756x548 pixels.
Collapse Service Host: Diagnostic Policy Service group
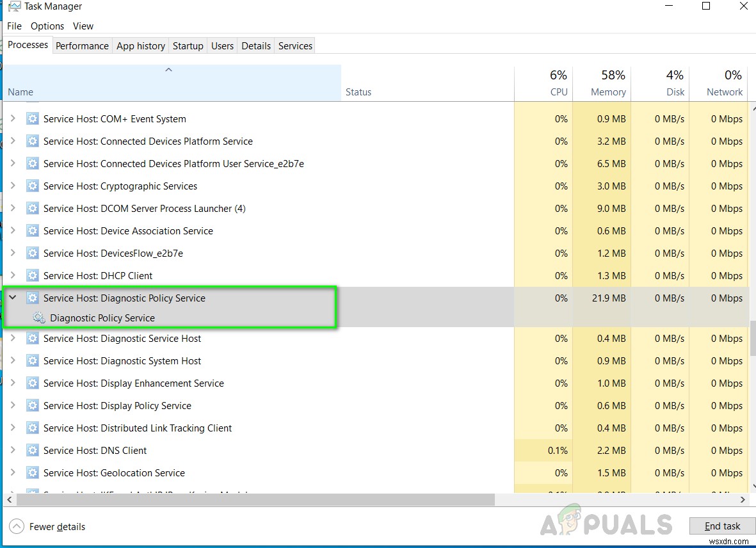pyautogui.click(x=13, y=298)
